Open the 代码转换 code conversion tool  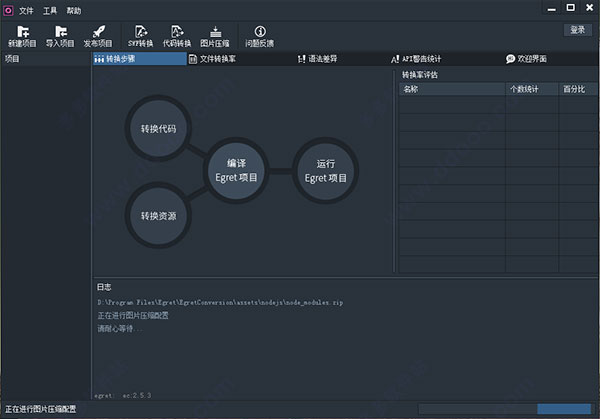coord(177,36)
